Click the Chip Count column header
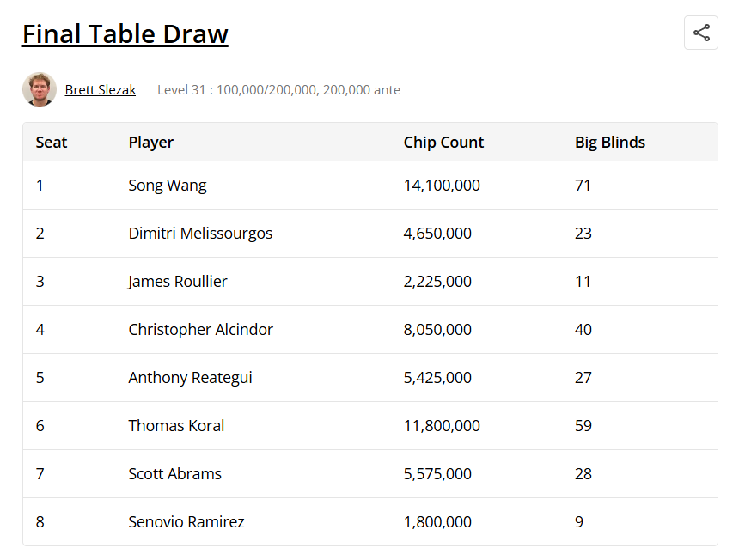 click(x=443, y=143)
